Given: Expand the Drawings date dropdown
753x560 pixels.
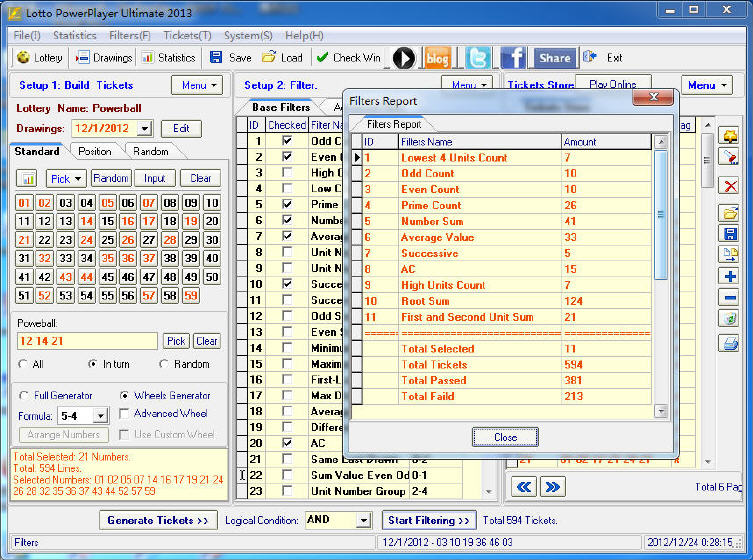Looking at the screenshot, I should [x=144, y=129].
